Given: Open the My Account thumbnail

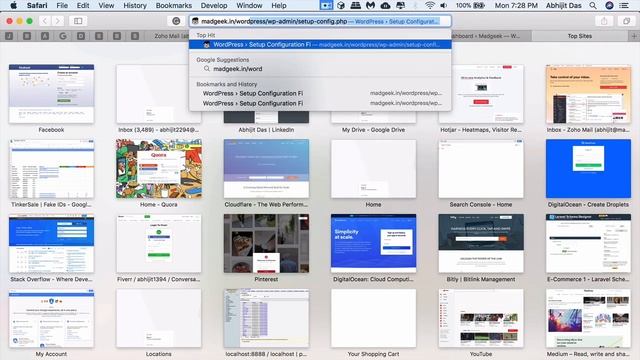Looking at the screenshot, I should 51,318.
